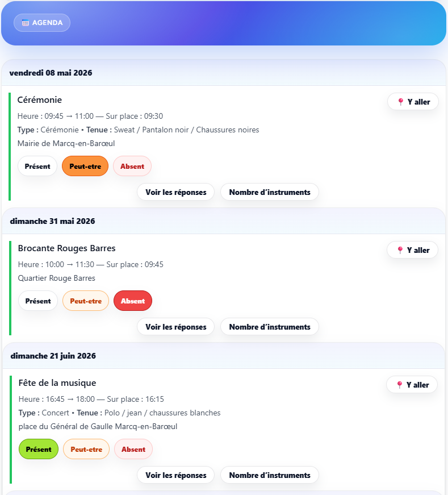Mark Absent for the Cérémonie event

click(x=132, y=167)
